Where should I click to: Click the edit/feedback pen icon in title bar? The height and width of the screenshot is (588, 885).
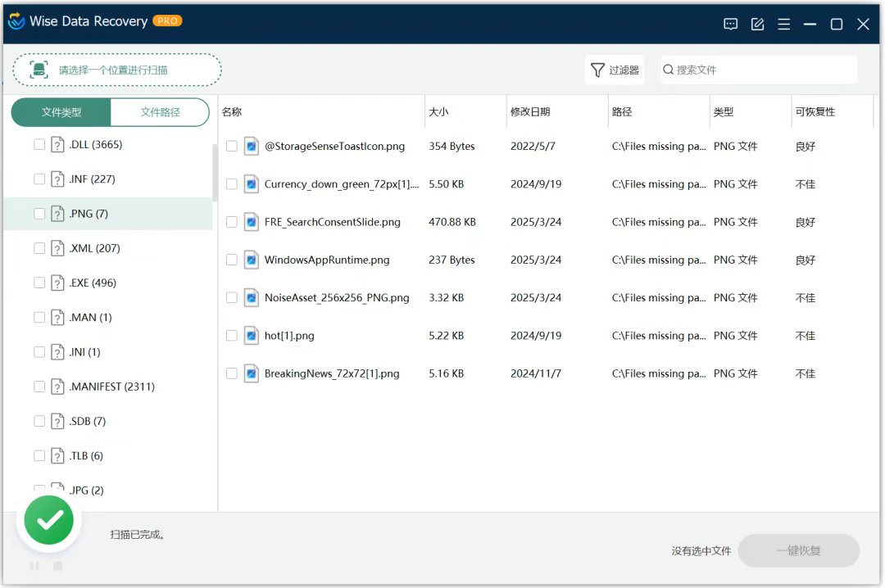pos(757,24)
